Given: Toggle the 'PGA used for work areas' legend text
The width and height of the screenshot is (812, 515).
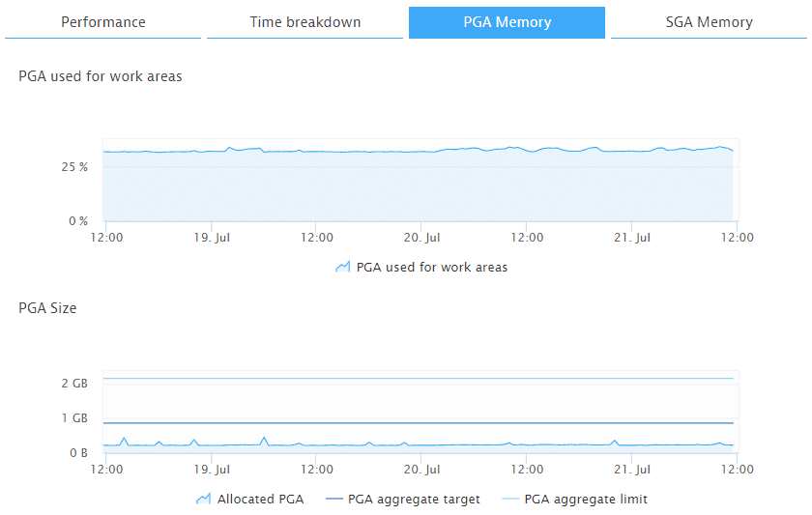Looking at the screenshot, I should pos(431,268).
